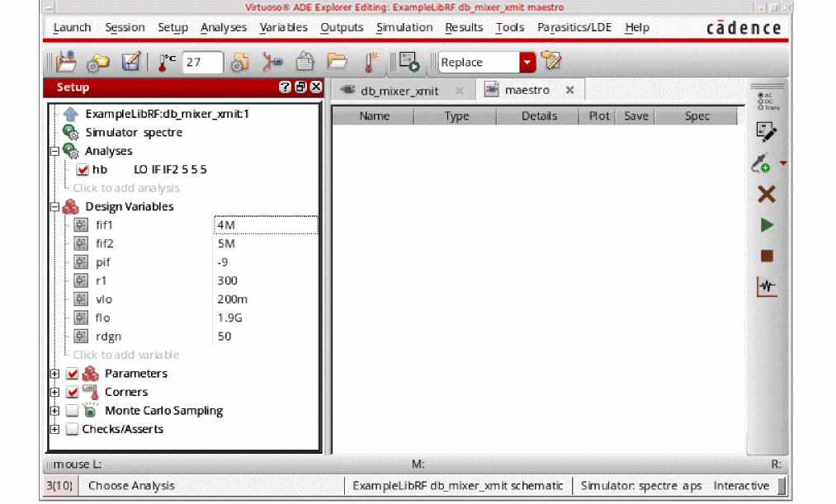Collapse the Design Variables section
The height and width of the screenshot is (504, 836).
55,207
